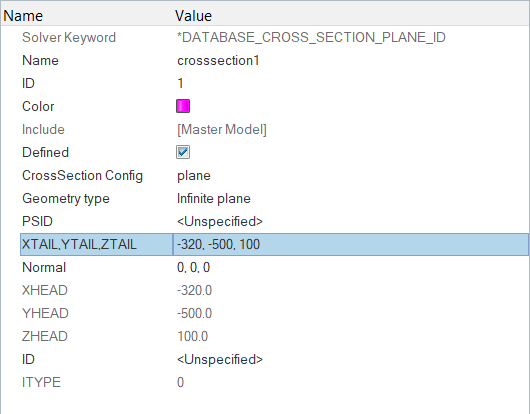Click the lower ID Unspecified value
The width and height of the screenshot is (530, 414).
pos(220,359)
